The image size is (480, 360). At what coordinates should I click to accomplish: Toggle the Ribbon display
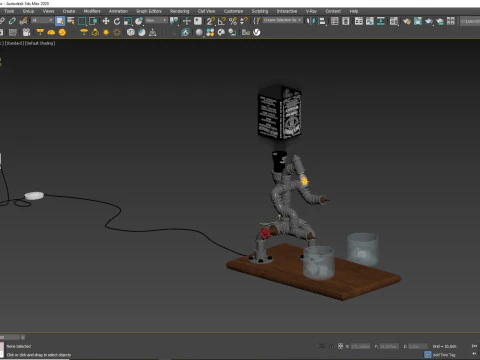point(359,21)
